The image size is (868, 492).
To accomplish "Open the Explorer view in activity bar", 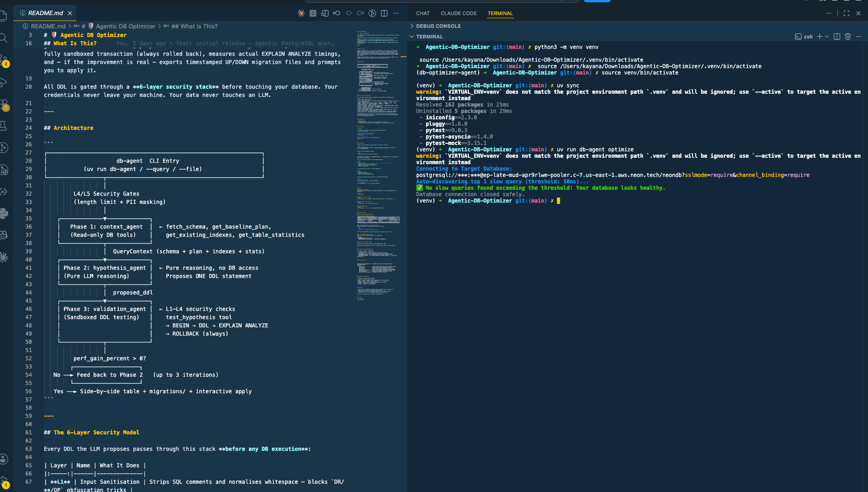I will tap(4, 16).
